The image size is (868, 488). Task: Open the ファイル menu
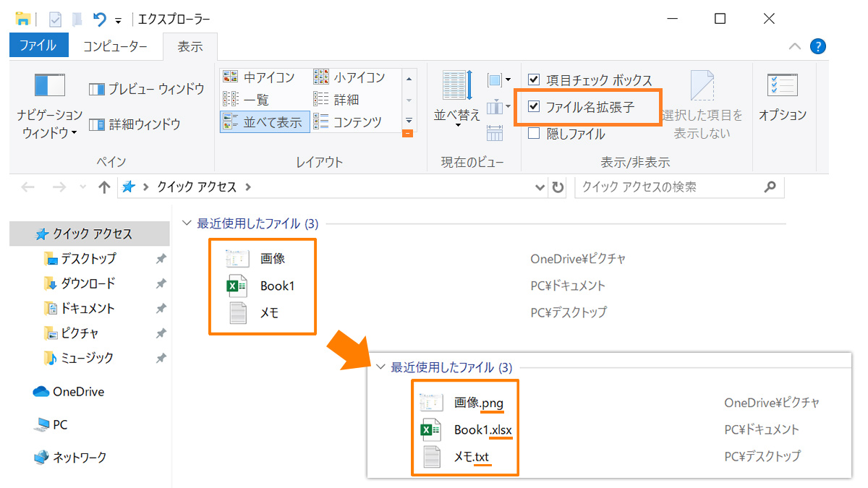pyautogui.click(x=38, y=45)
